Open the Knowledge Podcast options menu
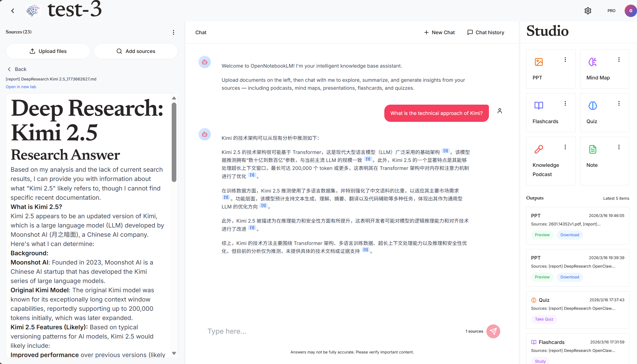The width and height of the screenshot is (637, 364). [565, 147]
